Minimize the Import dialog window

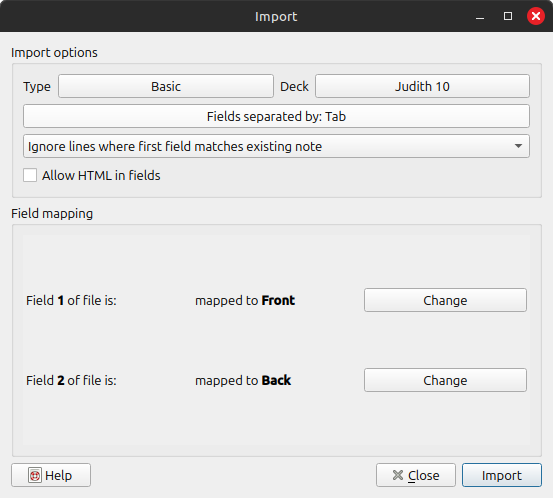(480, 17)
